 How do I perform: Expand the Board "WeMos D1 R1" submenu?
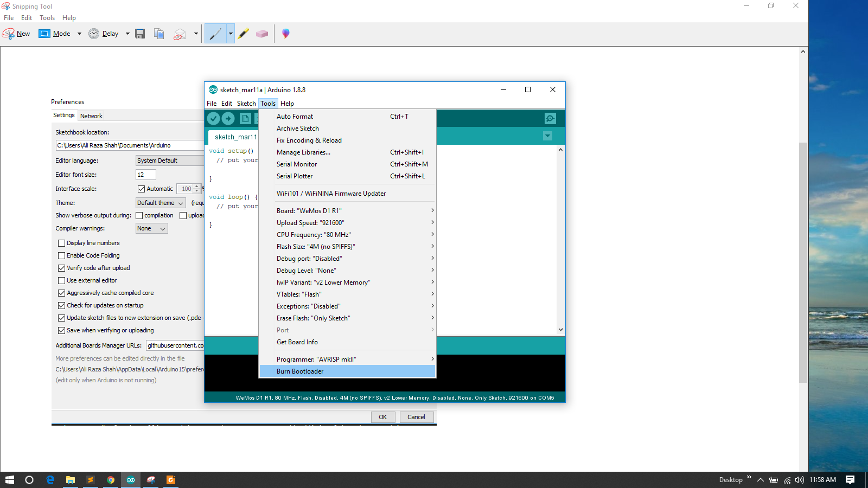pyautogui.click(x=348, y=211)
